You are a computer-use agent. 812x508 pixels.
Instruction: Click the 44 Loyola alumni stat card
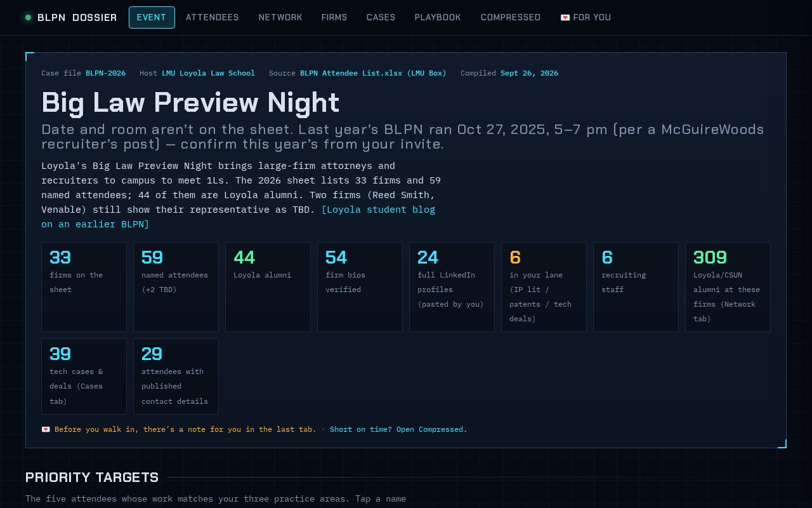tap(268, 287)
